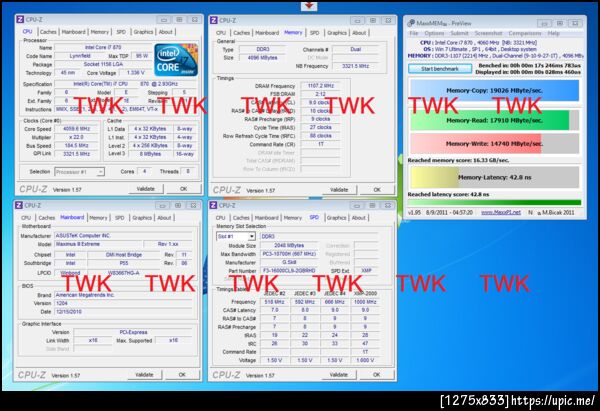Click the Module Size value 2048 MBytes

coord(289,246)
